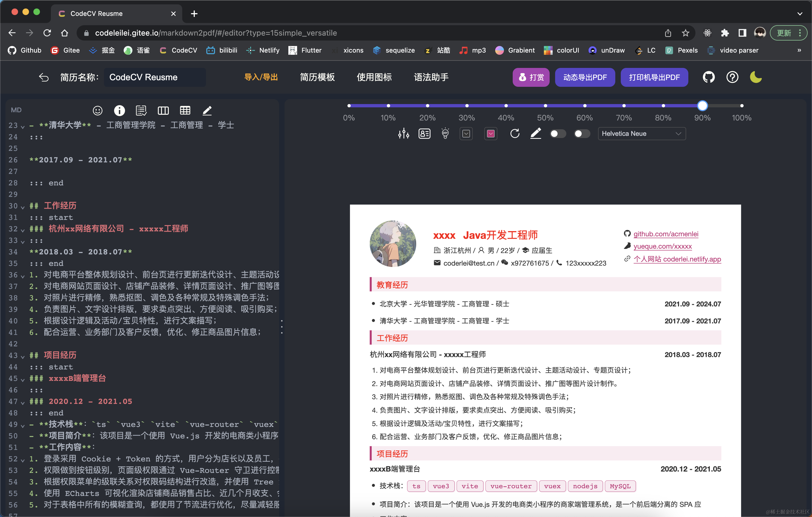
Task: Open the 简历模板 menu
Action: point(317,77)
